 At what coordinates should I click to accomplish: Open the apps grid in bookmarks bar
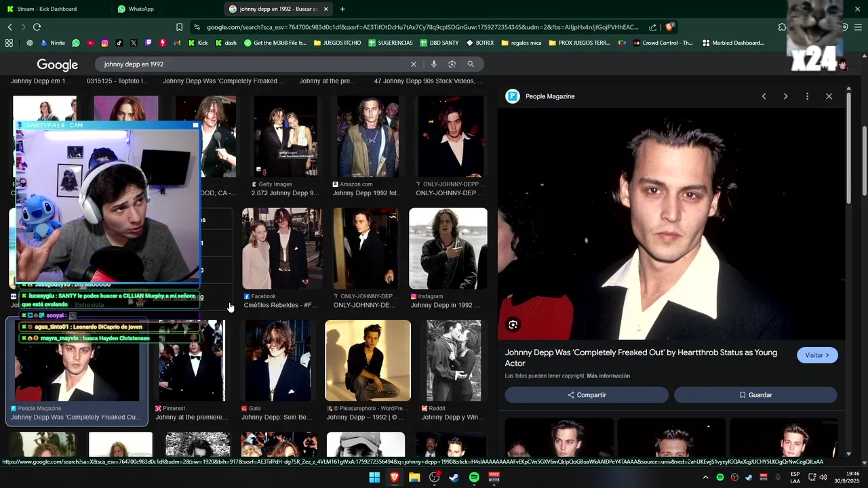[9, 43]
